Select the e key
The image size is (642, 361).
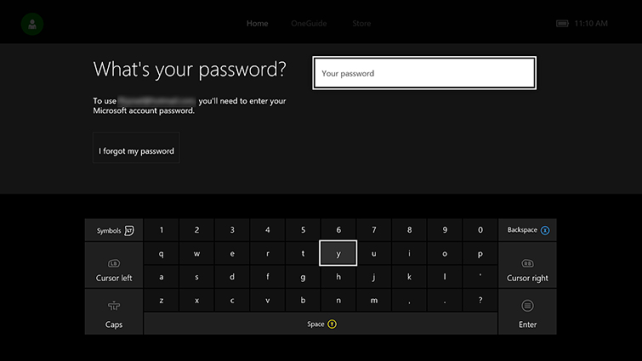click(x=232, y=253)
